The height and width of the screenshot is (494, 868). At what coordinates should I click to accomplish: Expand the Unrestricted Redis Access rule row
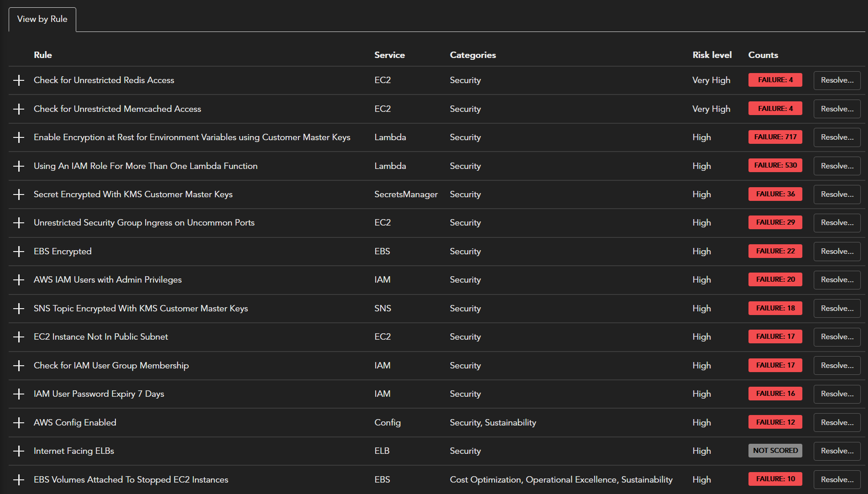19,80
